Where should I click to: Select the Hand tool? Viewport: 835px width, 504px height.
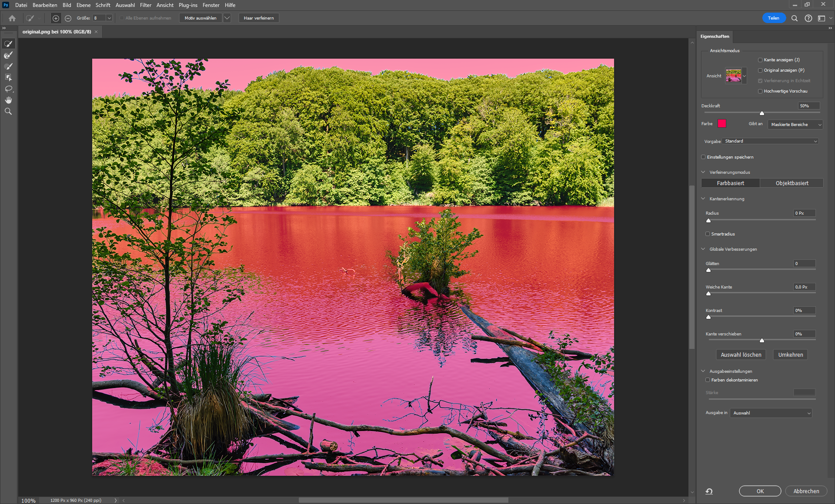(8, 100)
